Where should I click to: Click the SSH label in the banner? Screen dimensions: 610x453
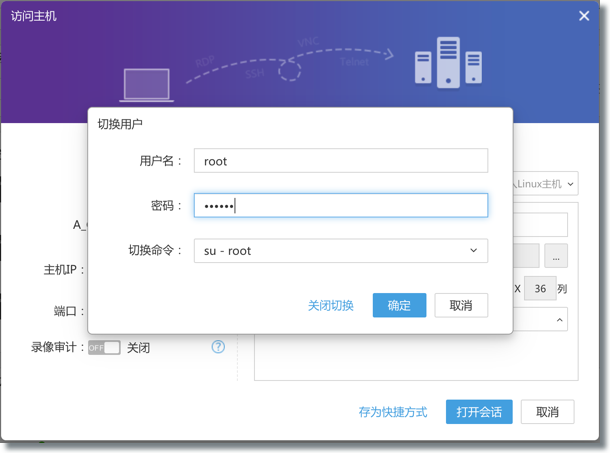(255, 73)
